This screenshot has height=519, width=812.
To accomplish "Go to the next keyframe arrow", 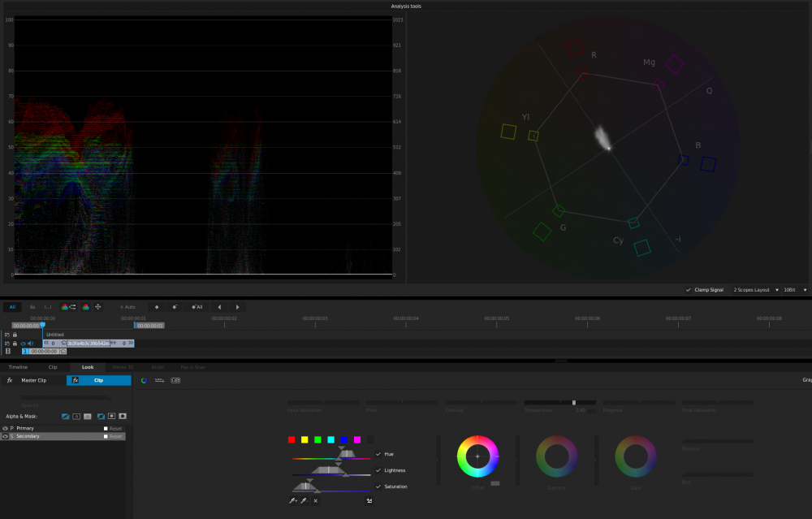I will tap(237, 307).
